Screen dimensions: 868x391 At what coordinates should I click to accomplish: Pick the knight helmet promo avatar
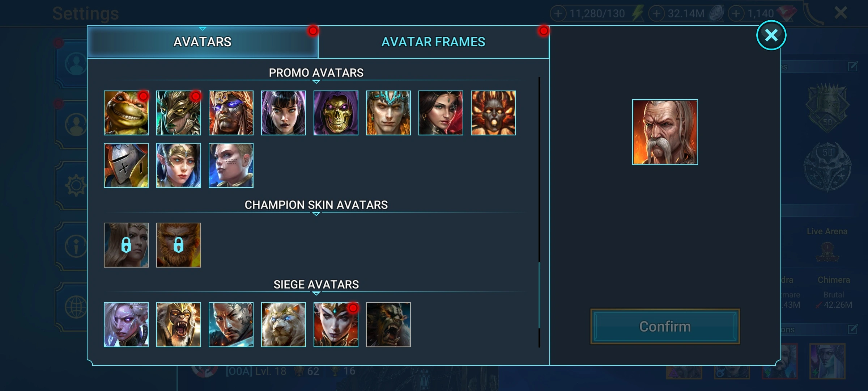126,165
